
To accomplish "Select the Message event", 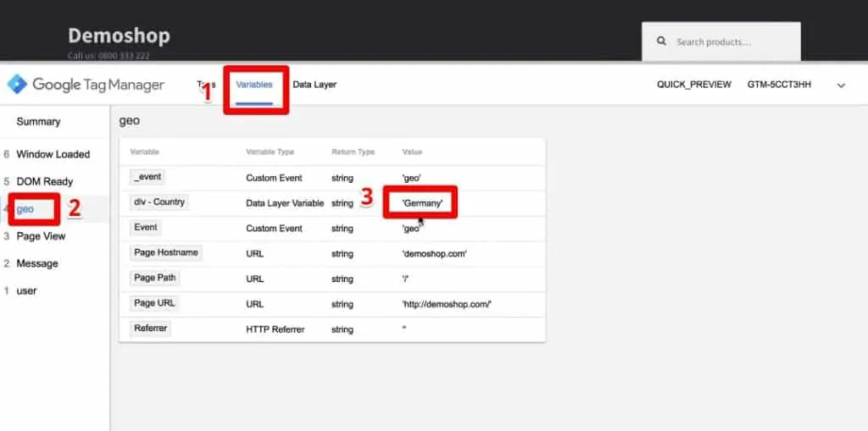I will coord(37,263).
